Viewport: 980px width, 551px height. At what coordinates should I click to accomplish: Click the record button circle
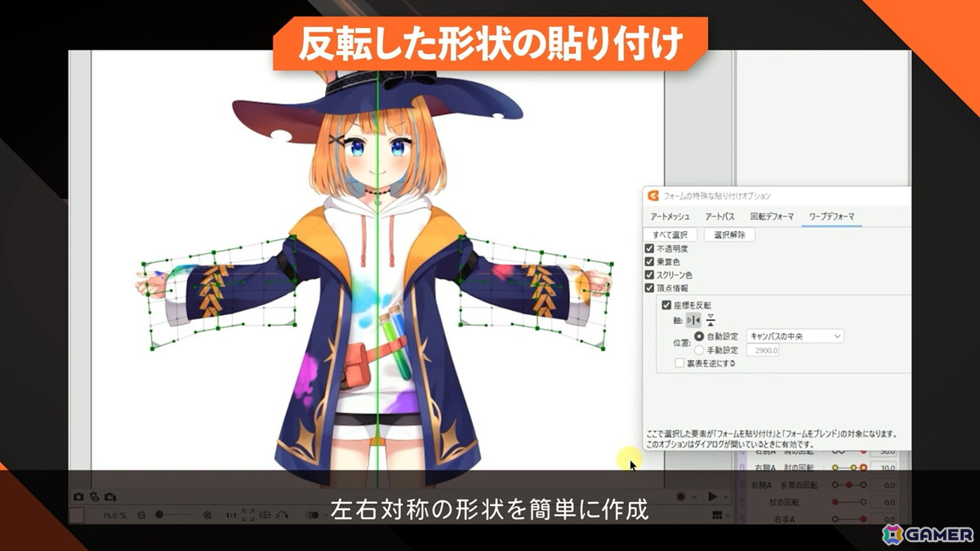tap(681, 496)
